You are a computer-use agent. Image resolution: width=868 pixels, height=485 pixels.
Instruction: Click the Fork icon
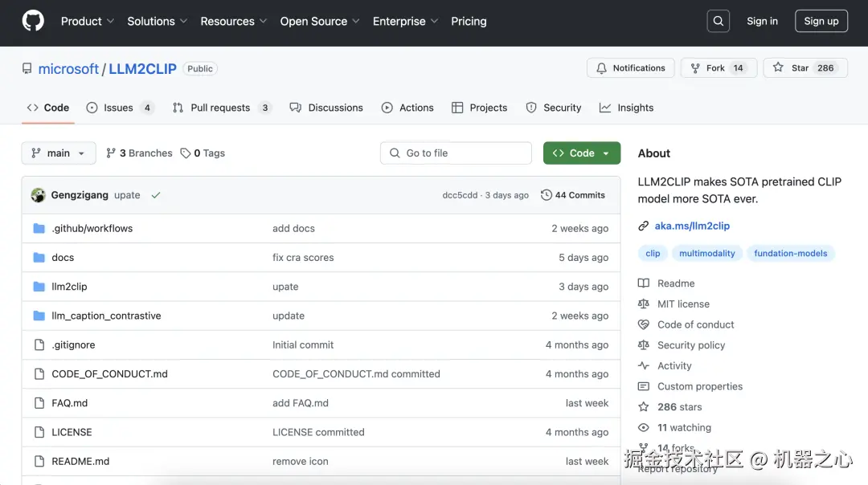click(695, 68)
